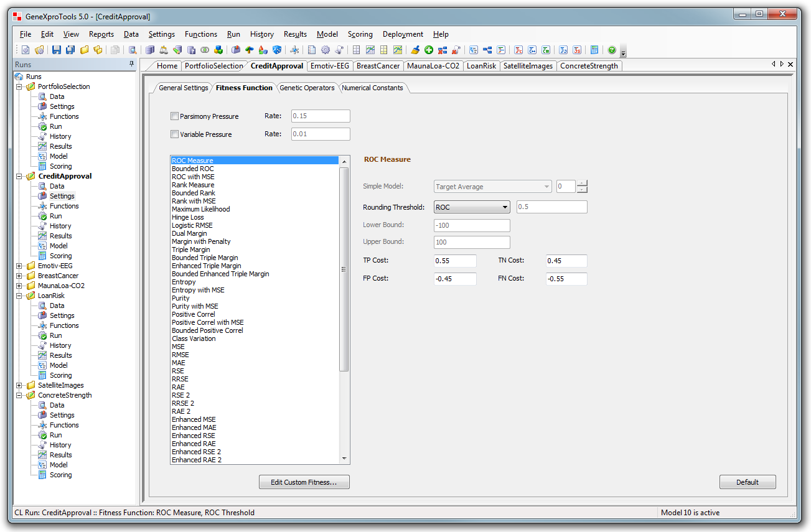Expand the SatelliteImages tree node
Screen dimensions: 811x532
(x=19, y=385)
